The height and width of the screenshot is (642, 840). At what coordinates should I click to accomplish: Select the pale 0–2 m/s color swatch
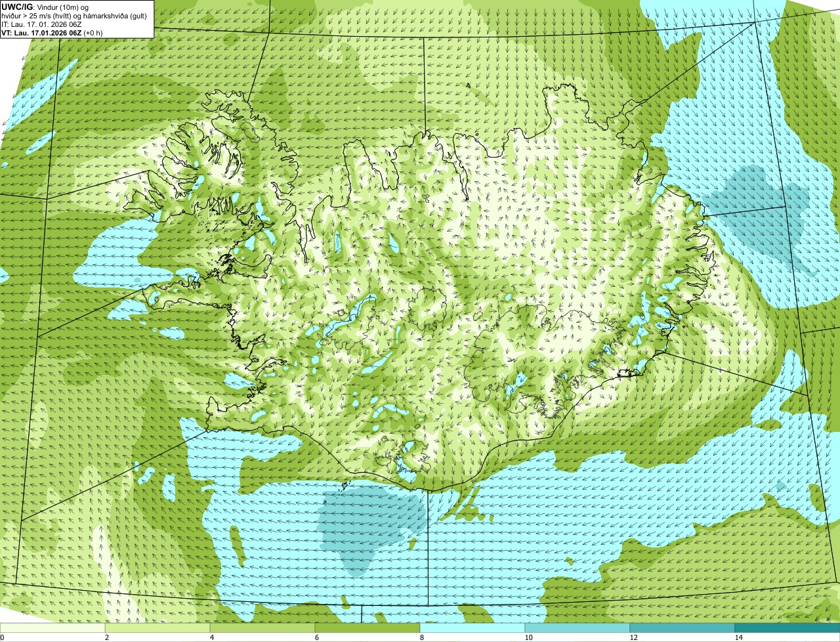pos(52,628)
